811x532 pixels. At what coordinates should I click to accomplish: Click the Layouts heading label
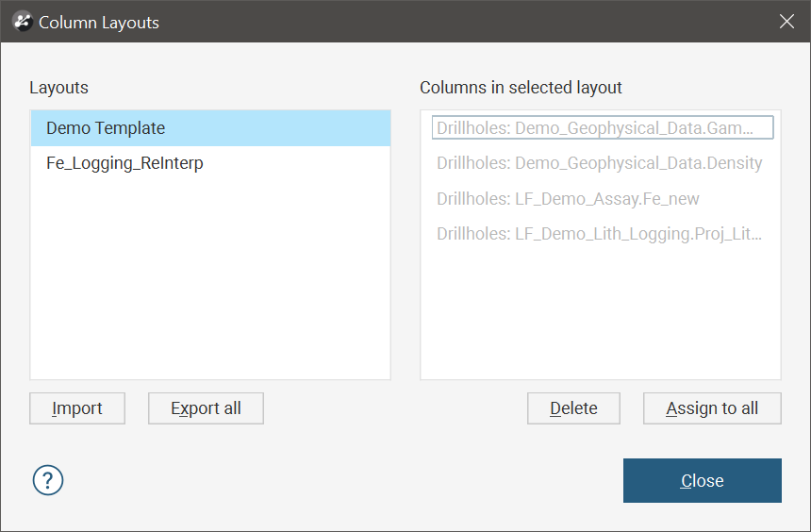59,88
